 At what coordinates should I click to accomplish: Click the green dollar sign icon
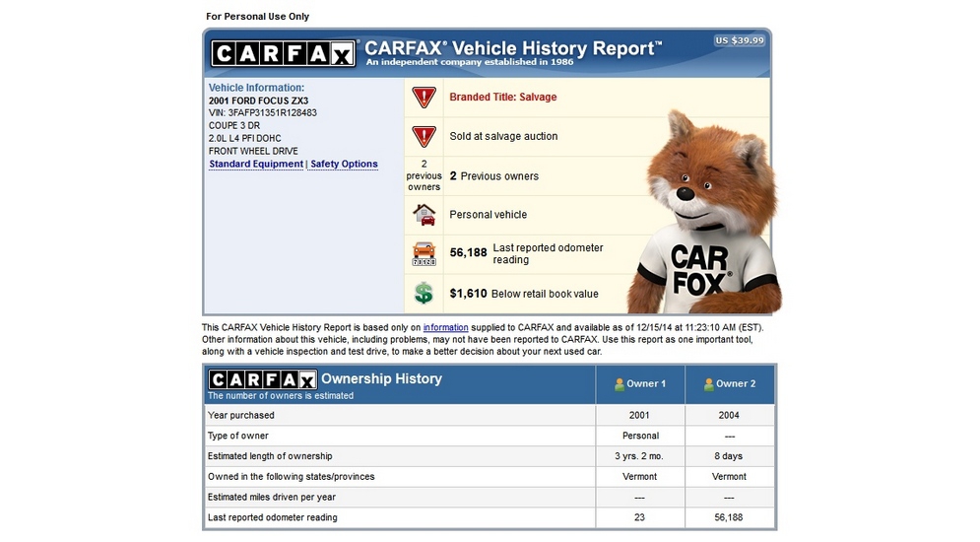pyautogui.click(x=424, y=293)
